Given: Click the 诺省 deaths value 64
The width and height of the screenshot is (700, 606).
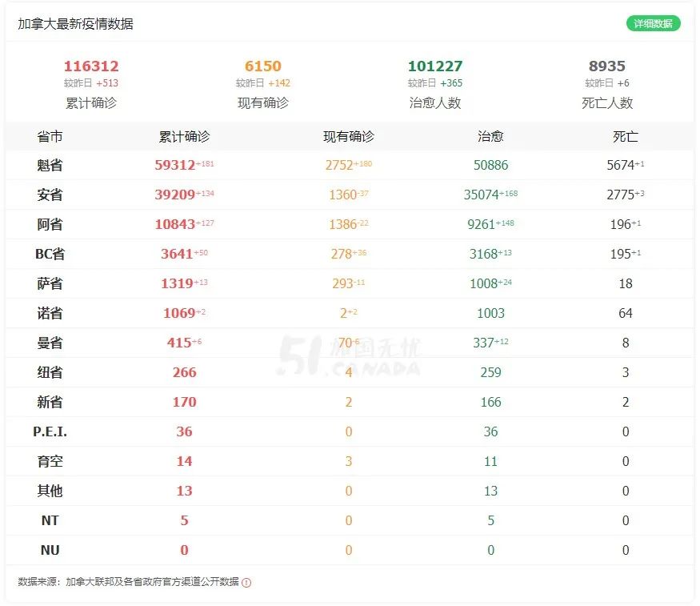Looking at the screenshot, I should pos(626,313).
